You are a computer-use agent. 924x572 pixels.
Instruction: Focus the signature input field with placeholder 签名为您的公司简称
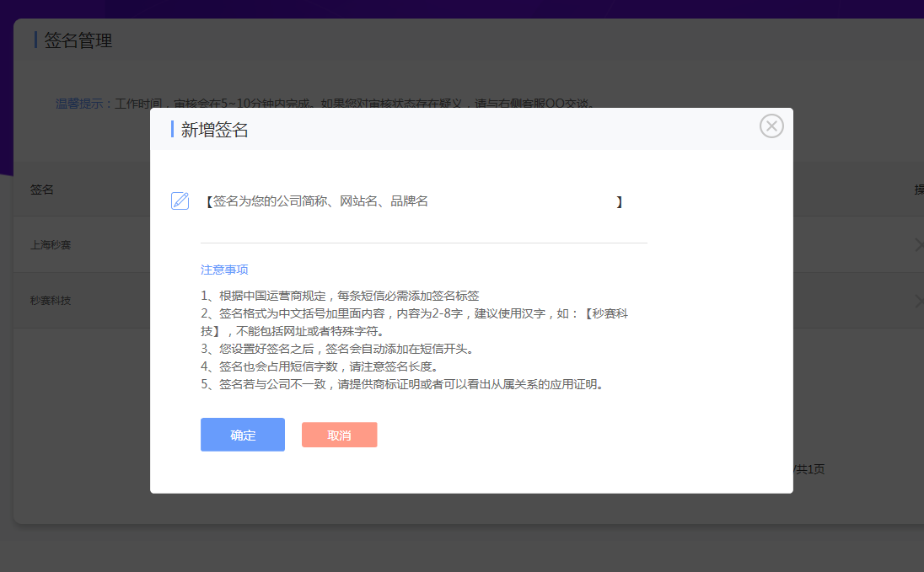pyautogui.click(x=412, y=201)
